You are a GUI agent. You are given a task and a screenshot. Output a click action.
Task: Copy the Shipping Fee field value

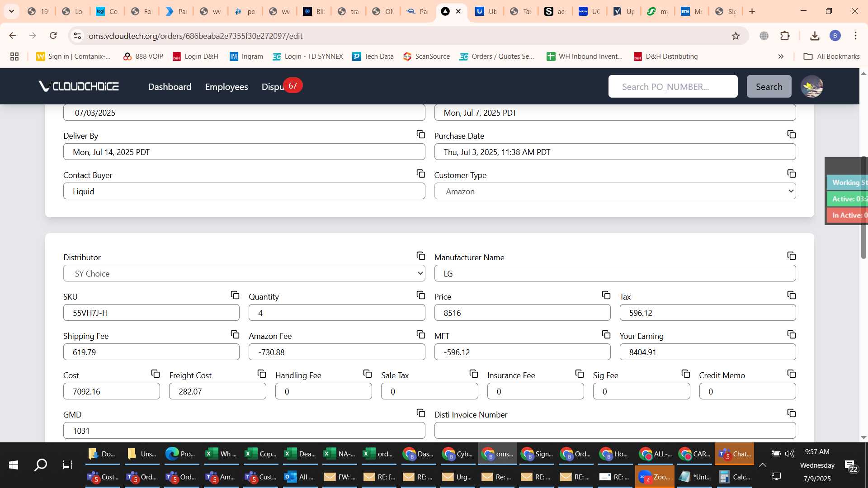pyautogui.click(x=235, y=335)
